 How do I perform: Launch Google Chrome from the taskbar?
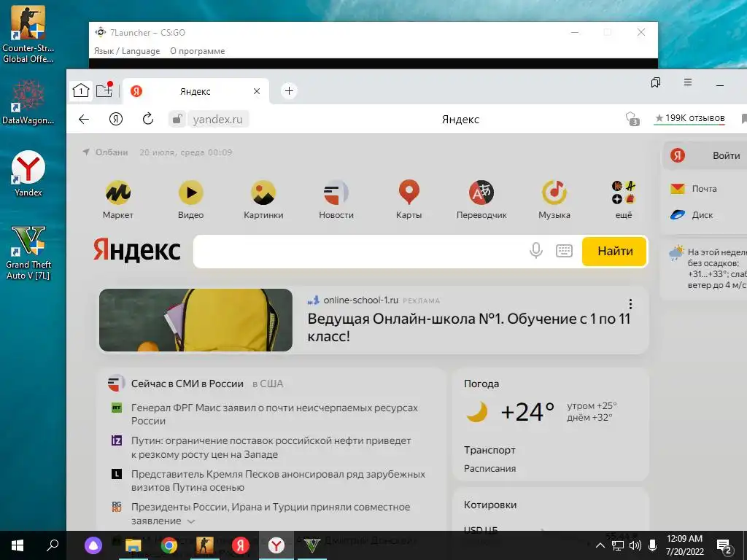point(169,545)
